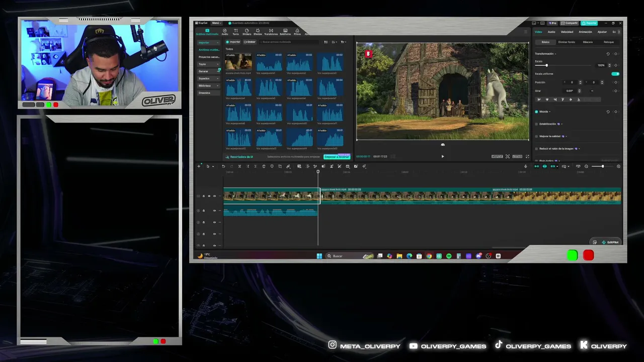
Task: Click the grid view icon in media panel
Action: coord(326,42)
